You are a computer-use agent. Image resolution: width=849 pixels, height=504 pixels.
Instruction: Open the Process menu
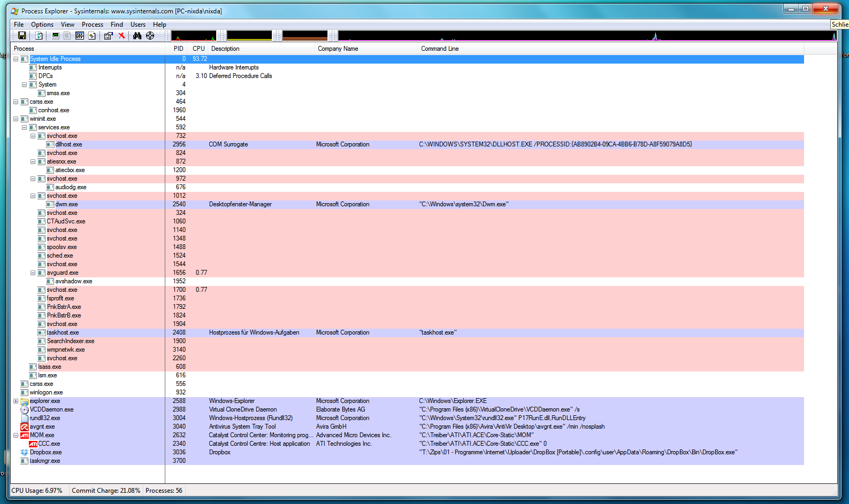coord(93,25)
